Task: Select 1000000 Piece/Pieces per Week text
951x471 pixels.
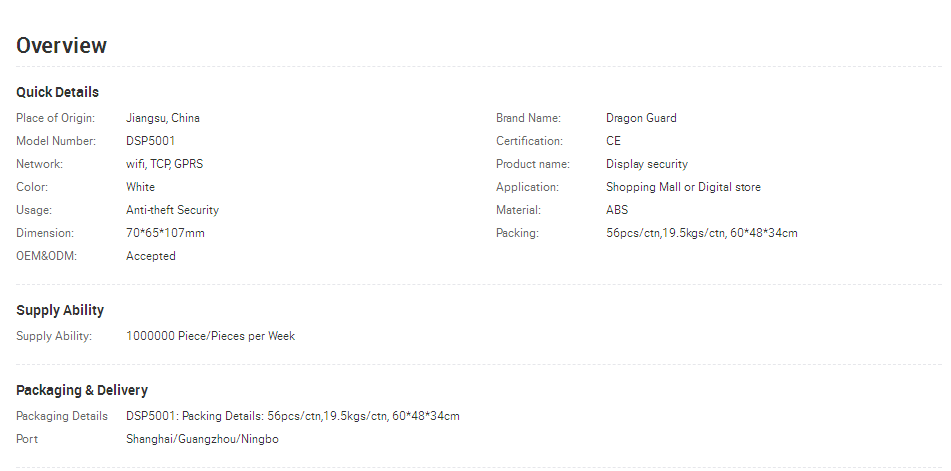Action: [210, 336]
